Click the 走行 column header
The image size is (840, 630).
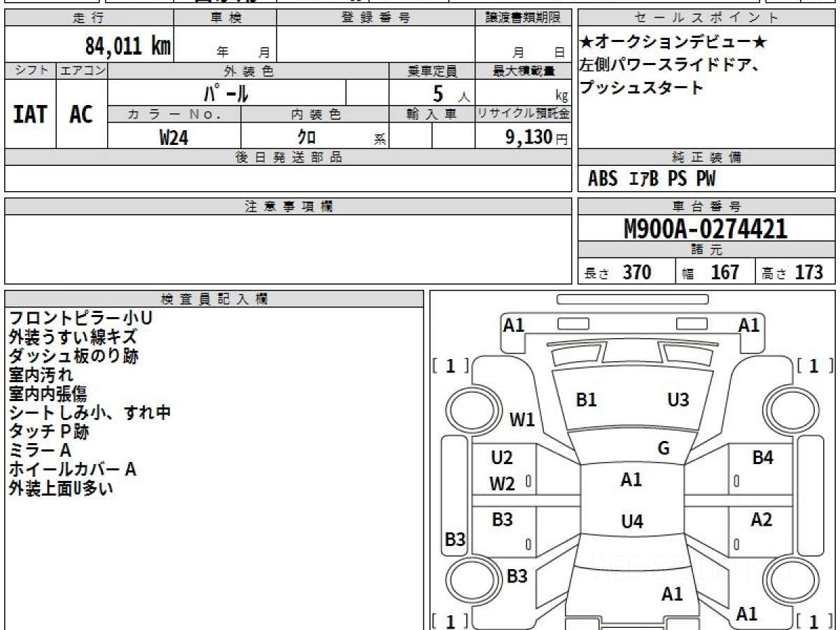click(x=88, y=18)
